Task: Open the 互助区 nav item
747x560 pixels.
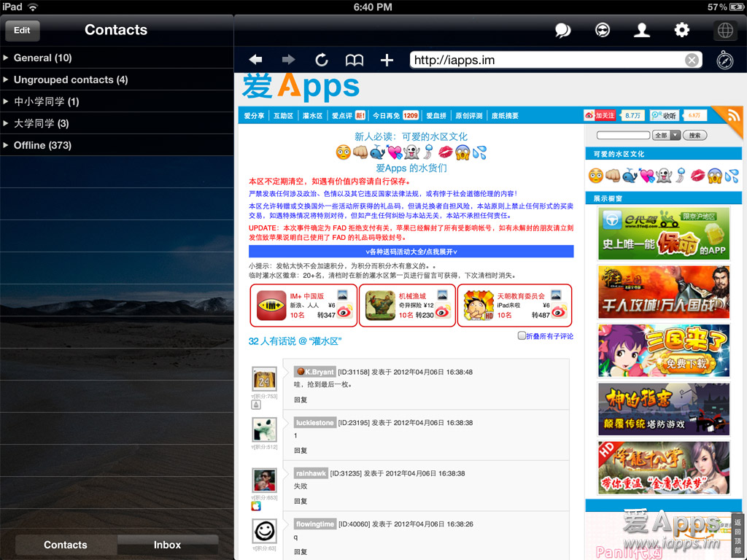Action: [283, 116]
